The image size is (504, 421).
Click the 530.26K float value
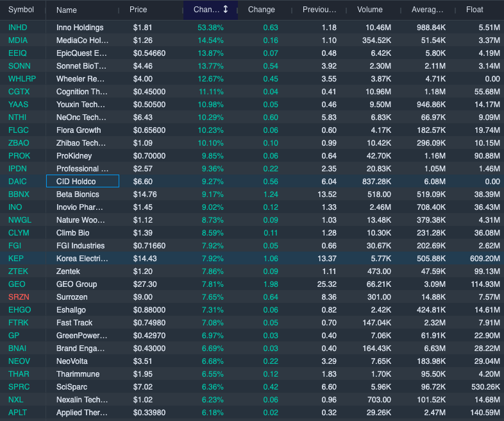(x=485, y=387)
